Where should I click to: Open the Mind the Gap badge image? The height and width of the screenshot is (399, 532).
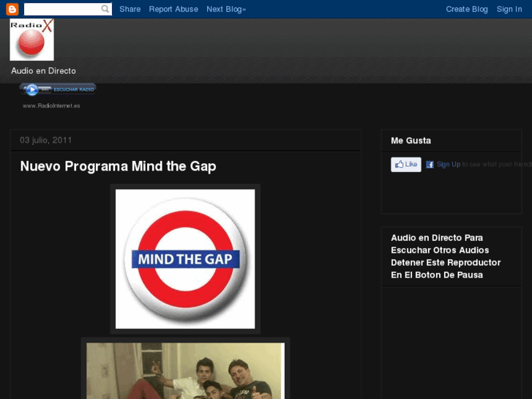(x=185, y=258)
